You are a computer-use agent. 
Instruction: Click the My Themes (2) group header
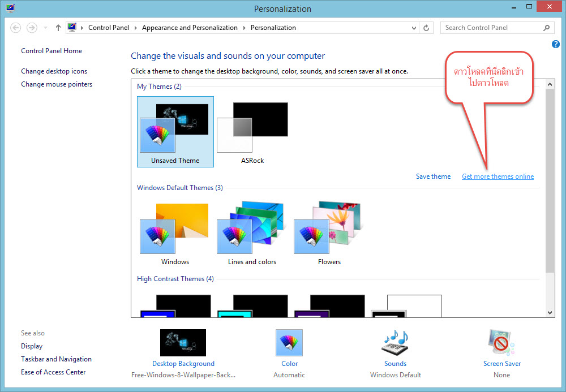159,87
